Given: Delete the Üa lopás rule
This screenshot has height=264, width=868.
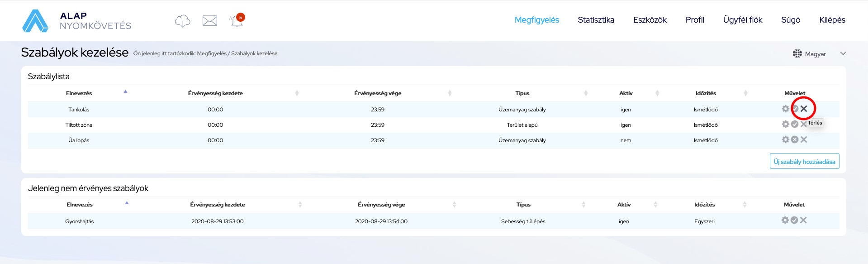Looking at the screenshot, I should click(x=804, y=139).
